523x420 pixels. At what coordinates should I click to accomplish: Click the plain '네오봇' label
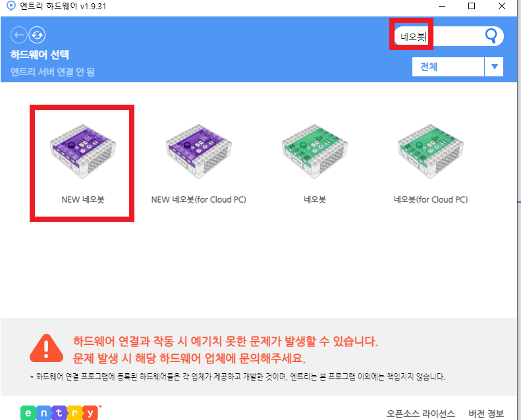click(315, 199)
